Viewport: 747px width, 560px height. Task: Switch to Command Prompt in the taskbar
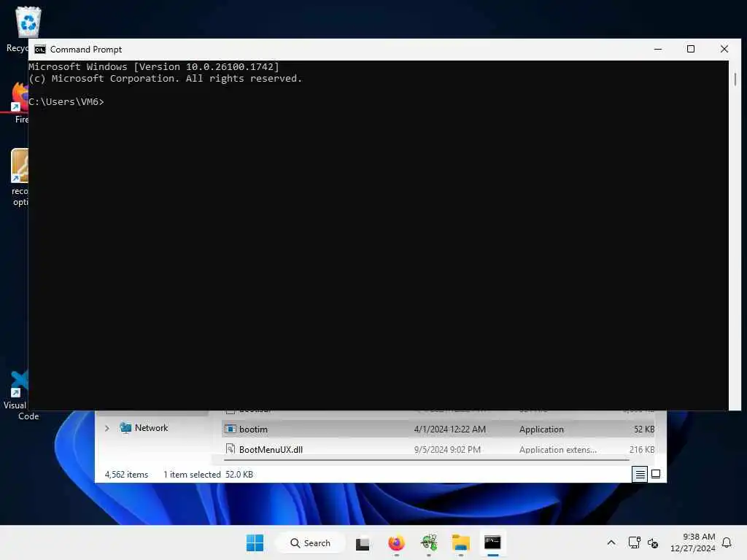(x=492, y=542)
